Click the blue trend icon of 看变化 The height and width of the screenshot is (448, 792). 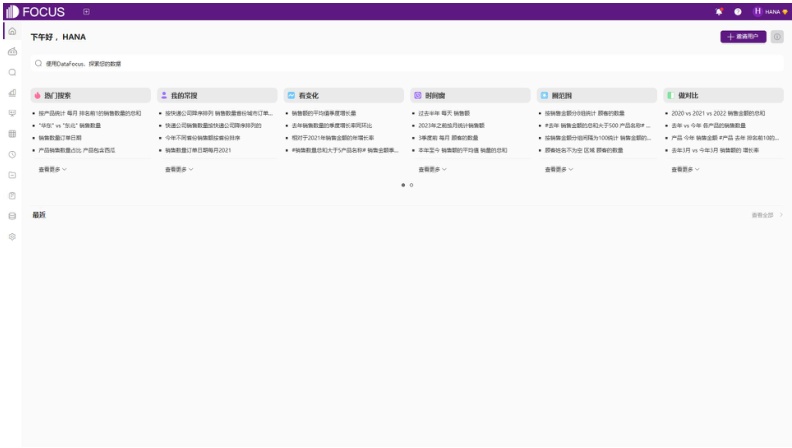[x=291, y=95]
